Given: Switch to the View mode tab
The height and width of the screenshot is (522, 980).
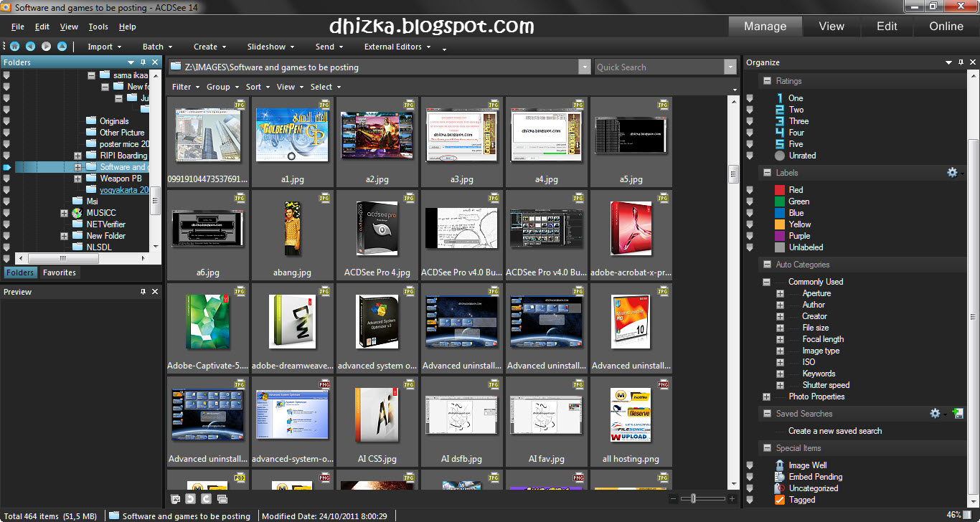Looking at the screenshot, I should click(x=831, y=26).
